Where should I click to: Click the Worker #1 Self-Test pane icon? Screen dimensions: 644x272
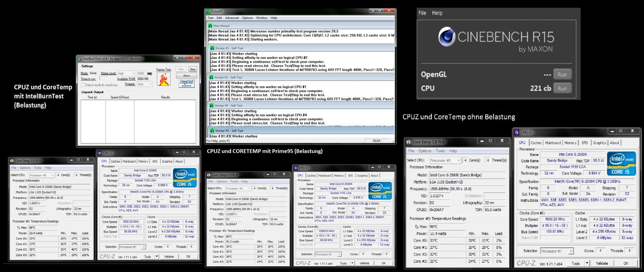coord(211,77)
